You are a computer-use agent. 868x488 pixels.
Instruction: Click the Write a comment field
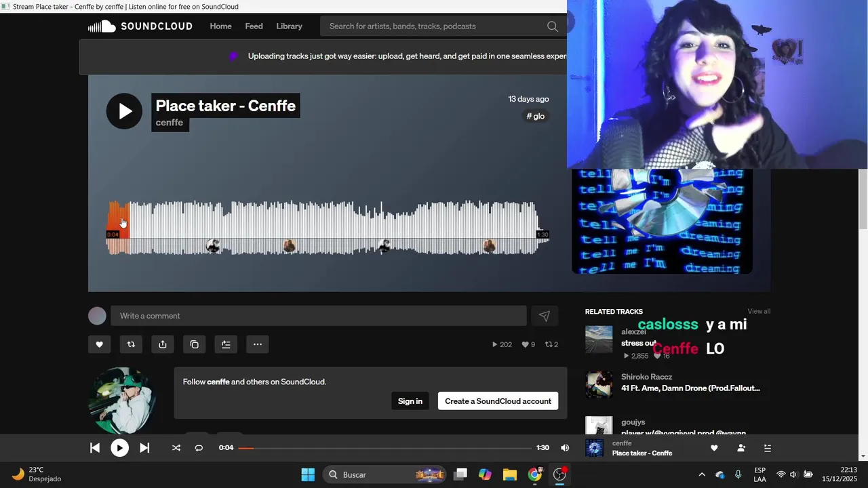[319, 316]
